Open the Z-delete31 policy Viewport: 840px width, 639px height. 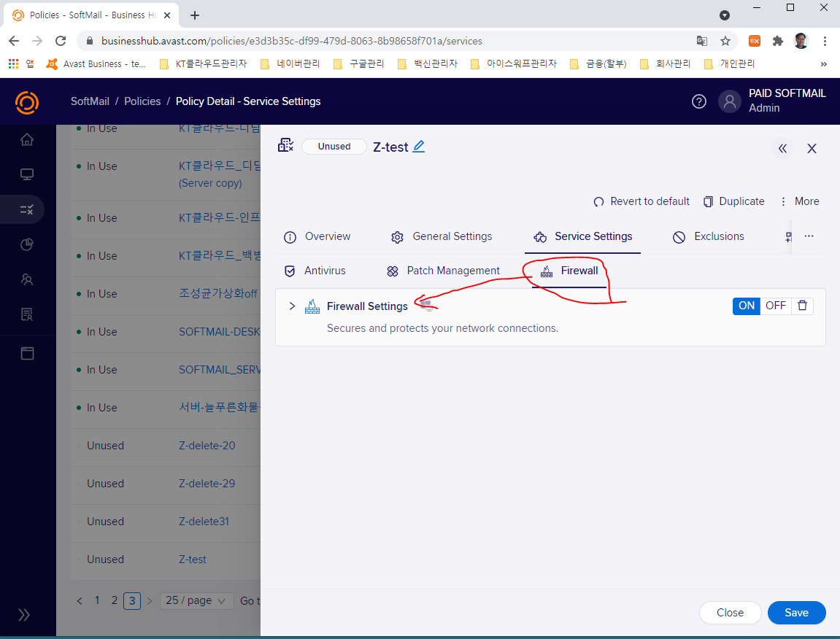click(204, 522)
